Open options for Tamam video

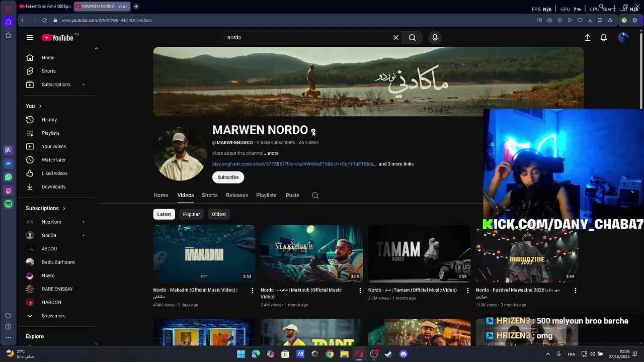tap(467, 291)
